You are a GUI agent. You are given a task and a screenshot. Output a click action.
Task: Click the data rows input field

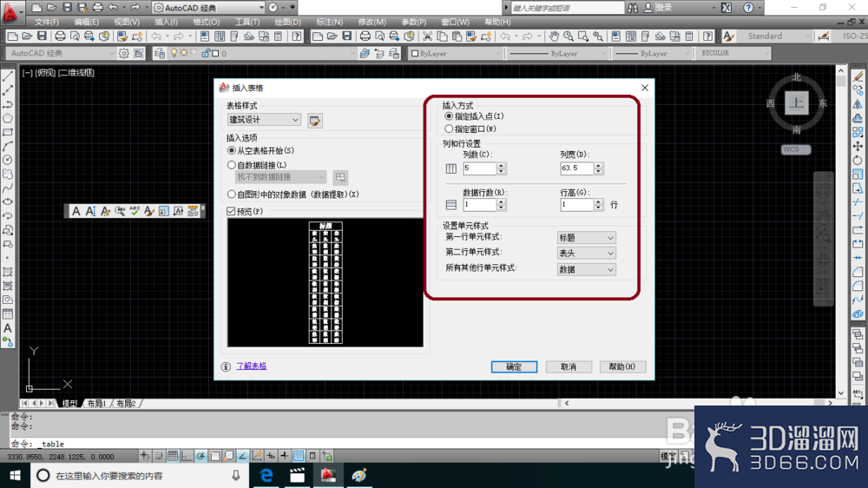pyautogui.click(x=479, y=204)
